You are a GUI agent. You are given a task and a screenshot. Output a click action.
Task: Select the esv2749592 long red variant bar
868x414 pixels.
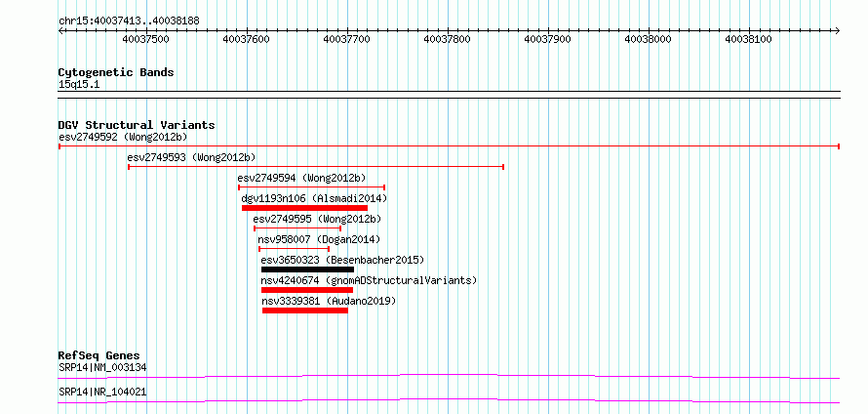coord(449,146)
